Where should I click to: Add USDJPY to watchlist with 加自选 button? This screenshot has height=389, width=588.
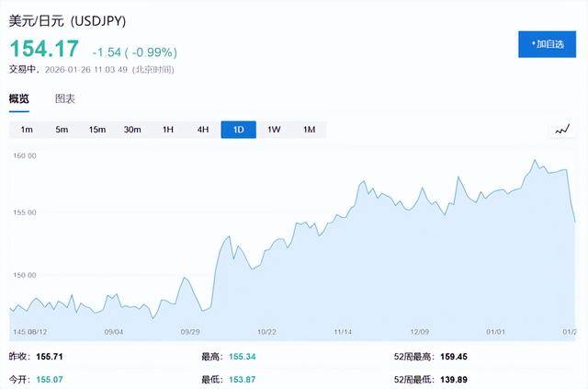(x=547, y=44)
